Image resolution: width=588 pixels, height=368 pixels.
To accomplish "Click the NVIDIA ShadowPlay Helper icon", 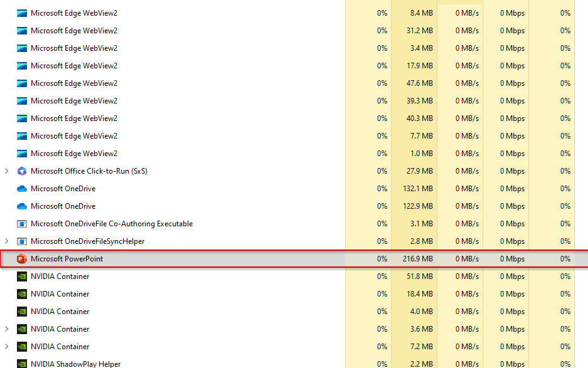I will click(22, 364).
